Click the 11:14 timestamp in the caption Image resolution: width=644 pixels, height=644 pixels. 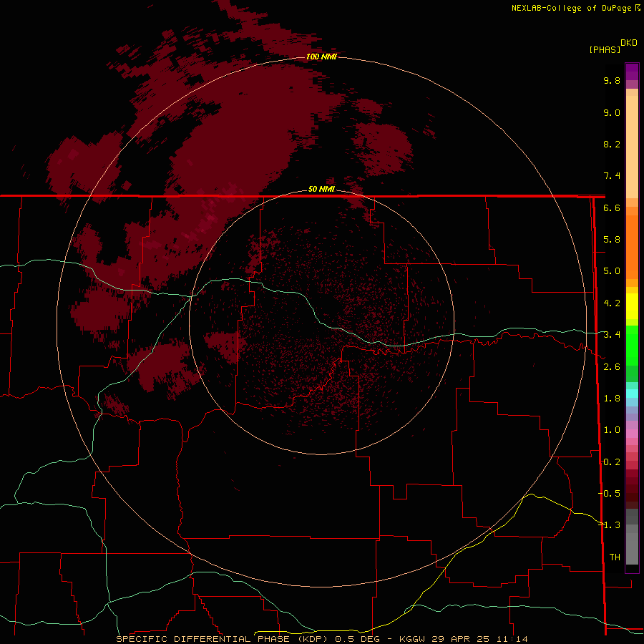coord(511,639)
